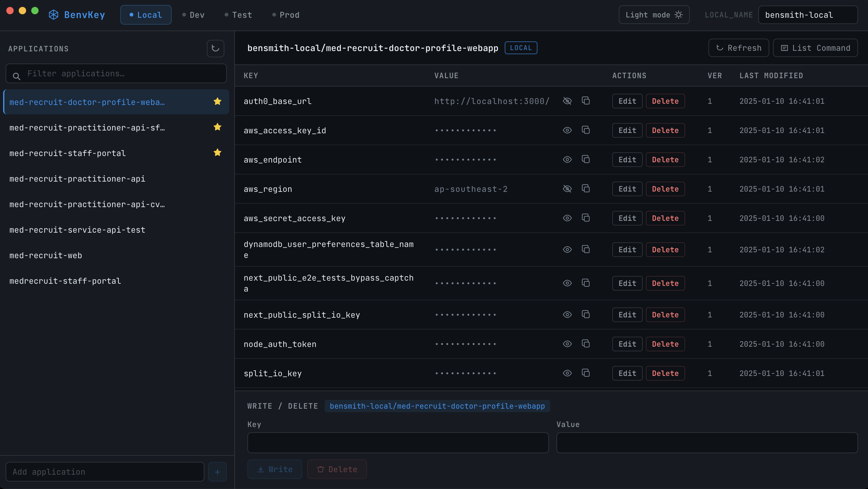Reveal the aws_endpoint value
Screen dimensions: 868x489
point(567,159)
